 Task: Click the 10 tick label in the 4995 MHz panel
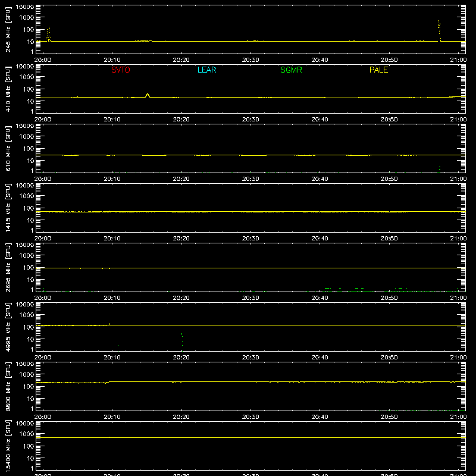[30, 339]
